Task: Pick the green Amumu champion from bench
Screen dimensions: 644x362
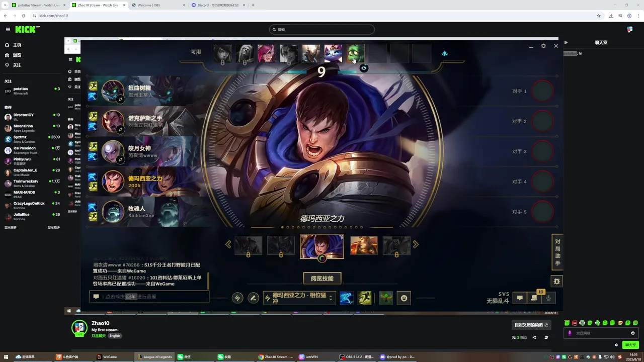Action: [x=355, y=53]
